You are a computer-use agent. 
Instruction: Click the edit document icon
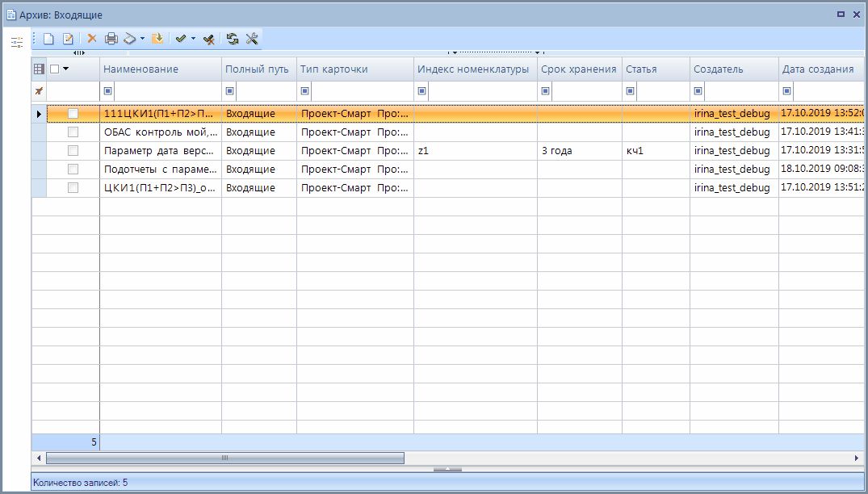click(69, 39)
